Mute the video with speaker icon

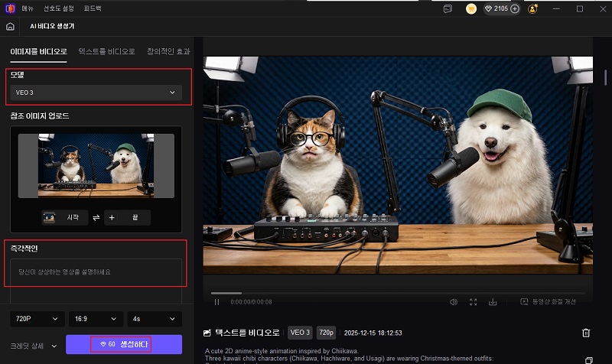point(453,302)
